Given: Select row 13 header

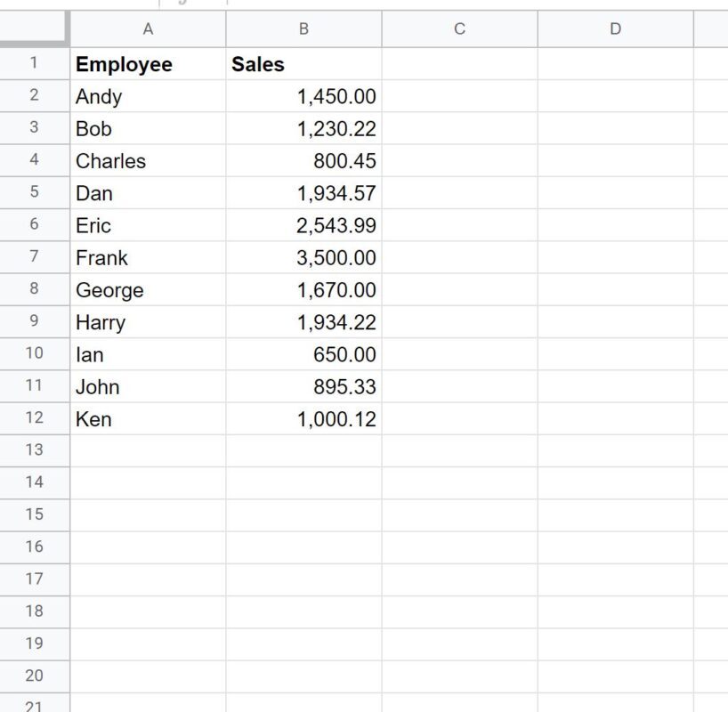Looking at the screenshot, I should (35, 451).
